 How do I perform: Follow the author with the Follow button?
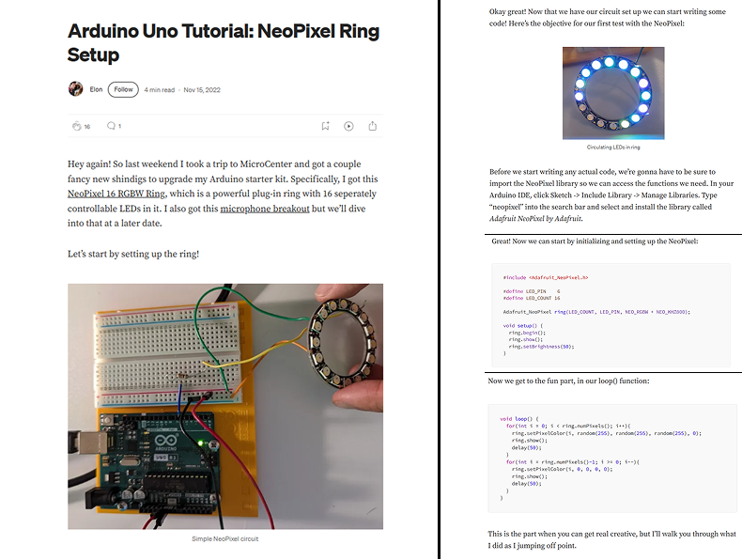pos(123,89)
